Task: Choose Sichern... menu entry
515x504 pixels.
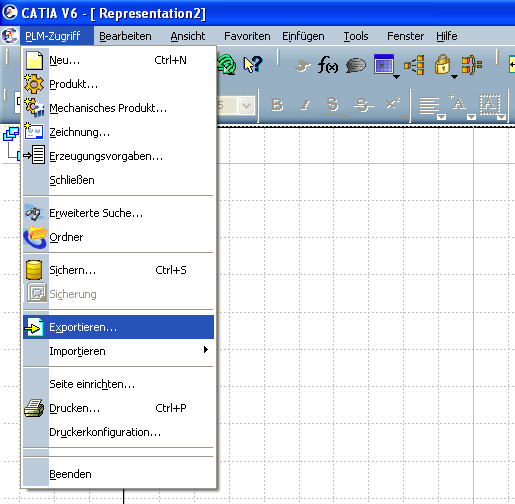Action: point(118,270)
